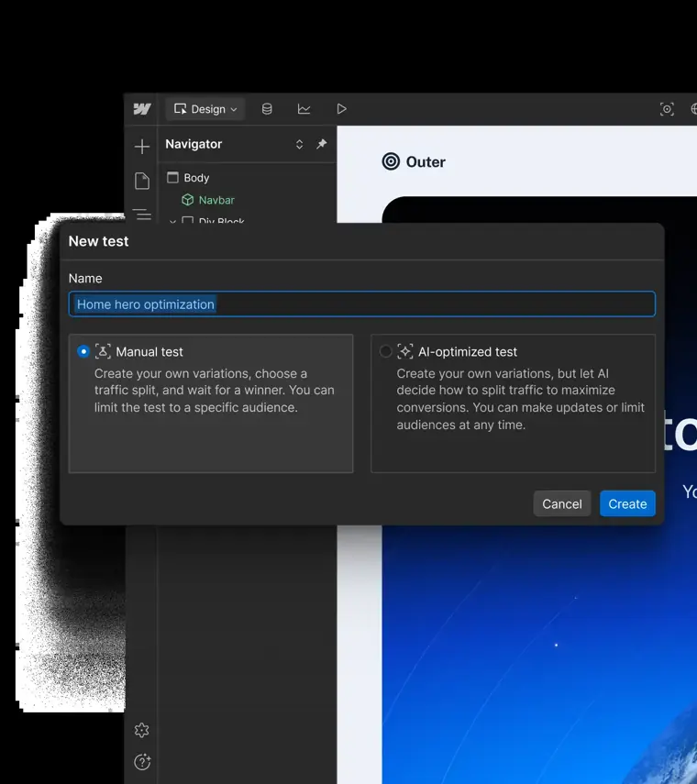Open the Apps gear icon in sidebar
Image resolution: width=697 pixels, height=784 pixels.
142,730
